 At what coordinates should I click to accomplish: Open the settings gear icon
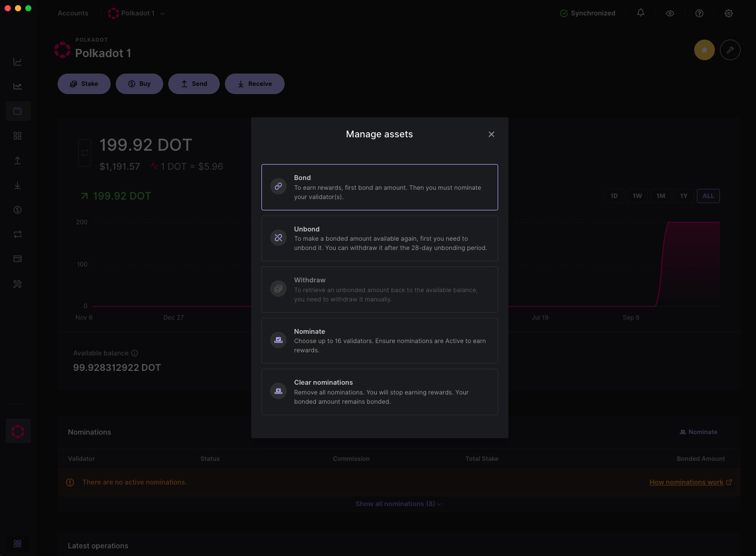coord(729,13)
